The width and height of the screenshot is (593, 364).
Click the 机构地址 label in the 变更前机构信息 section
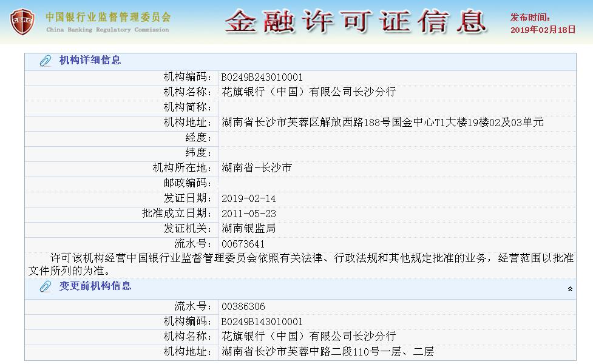[x=188, y=352]
